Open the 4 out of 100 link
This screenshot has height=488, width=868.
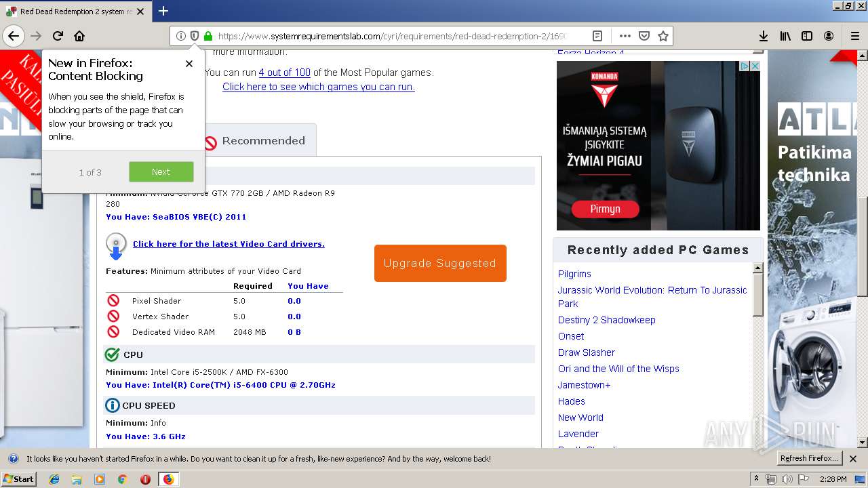[x=284, y=73]
